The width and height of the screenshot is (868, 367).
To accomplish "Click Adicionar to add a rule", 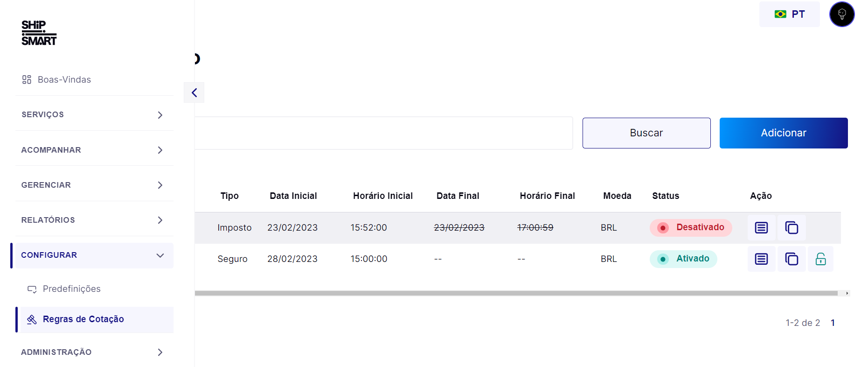I will point(783,133).
